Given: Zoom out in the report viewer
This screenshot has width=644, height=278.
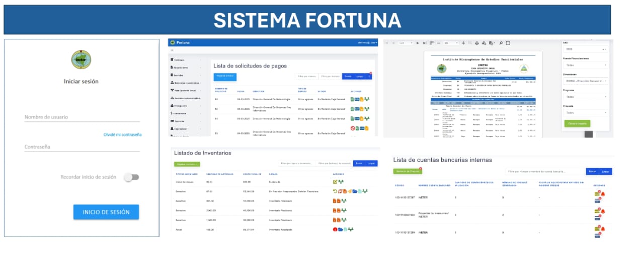Looking at the screenshot, I should click(439, 43).
